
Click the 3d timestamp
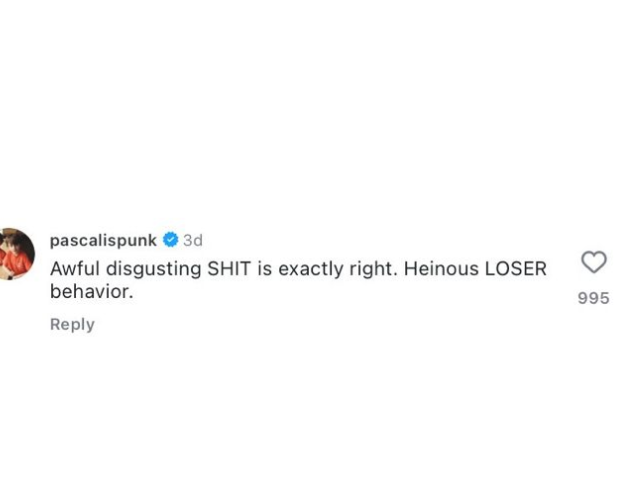tap(193, 240)
